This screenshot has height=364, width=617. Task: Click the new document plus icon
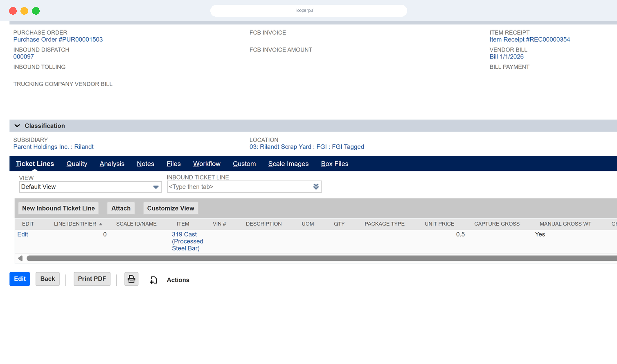pyautogui.click(x=153, y=280)
